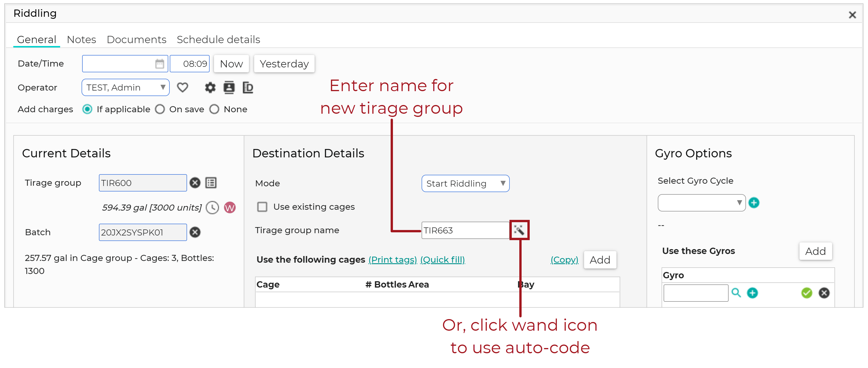The image size is (868, 368).
Task: Clear the Batch 20JX2SYSPK01 field
Action: point(195,232)
